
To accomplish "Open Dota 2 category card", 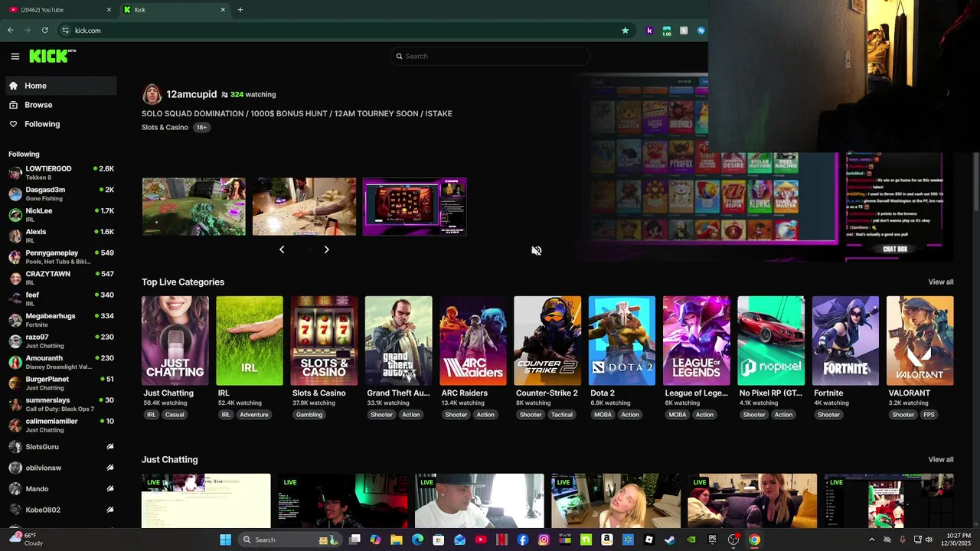I will [622, 341].
